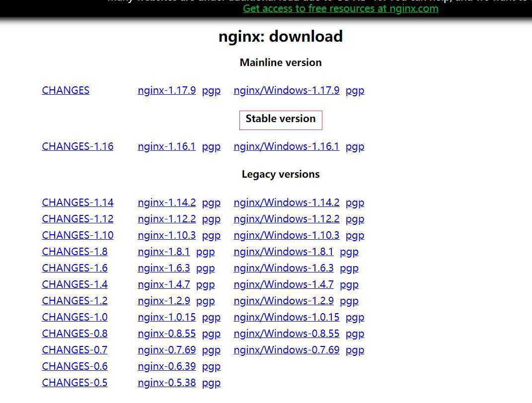
Task: Open pgp signature next to nginx-1.17.9 source
Action: click(211, 91)
